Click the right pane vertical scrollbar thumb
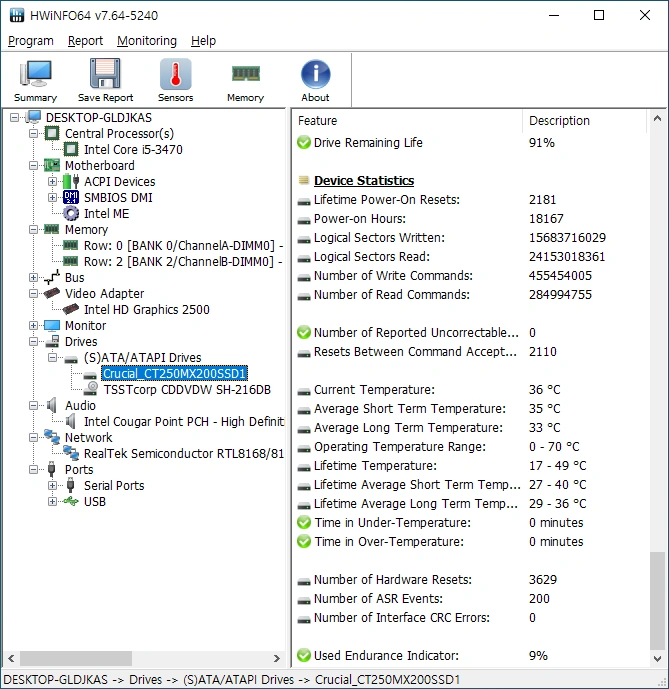 (x=656, y=600)
